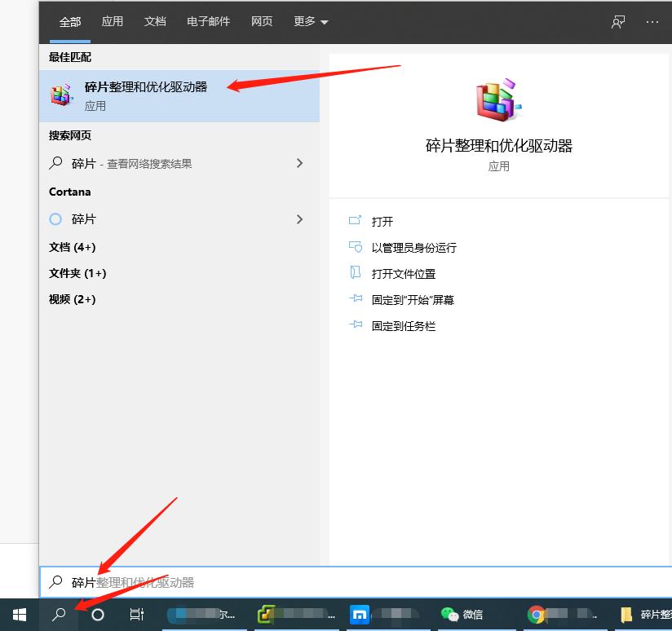Open the ellipsis options menu top right

652,22
